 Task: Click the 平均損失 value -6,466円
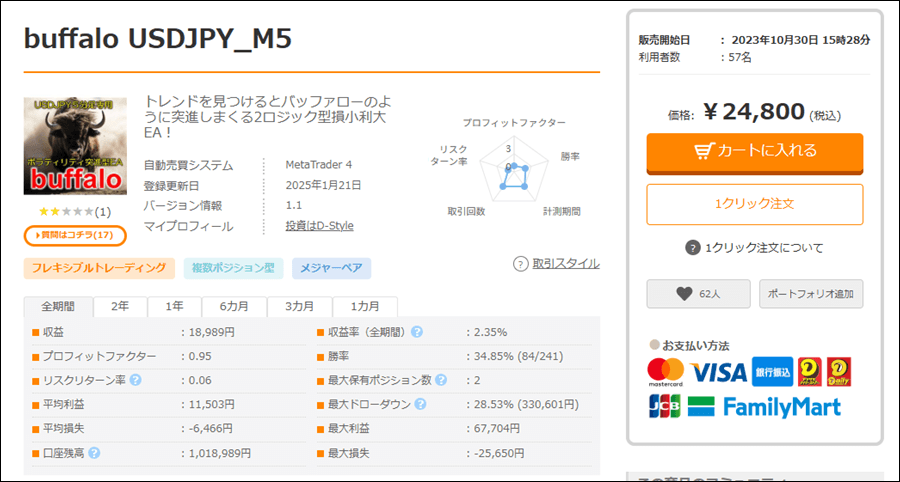coord(211,429)
